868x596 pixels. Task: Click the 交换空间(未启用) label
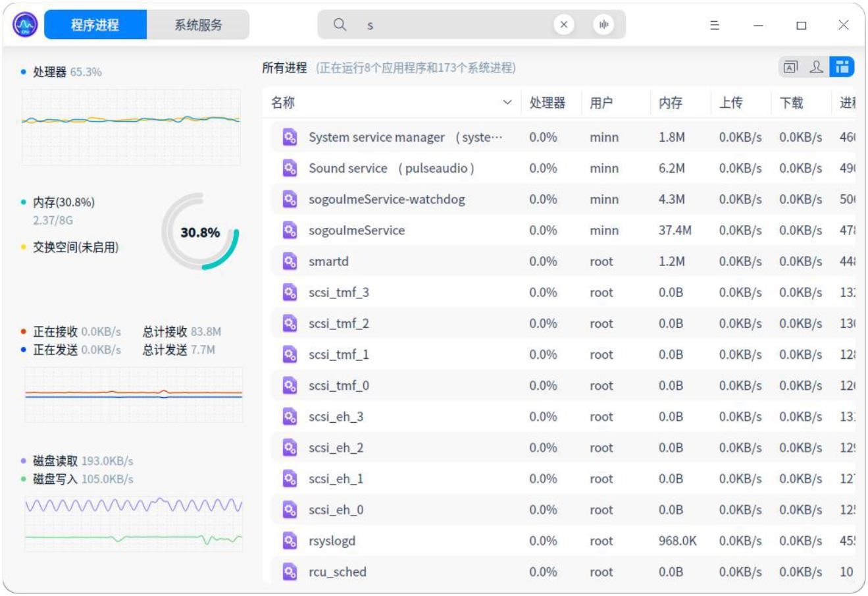pyautogui.click(x=76, y=247)
